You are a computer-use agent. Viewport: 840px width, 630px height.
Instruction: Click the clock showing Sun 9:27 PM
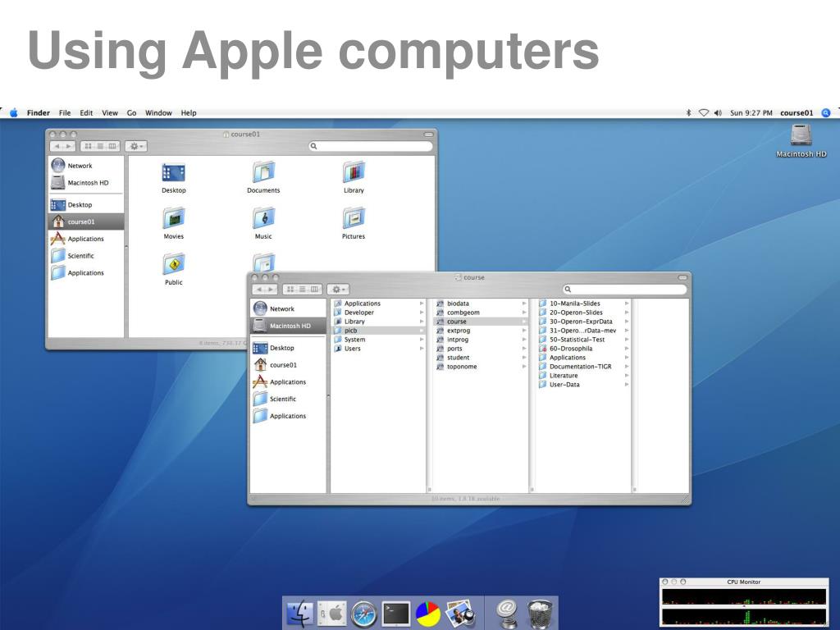(x=751, y=112)
